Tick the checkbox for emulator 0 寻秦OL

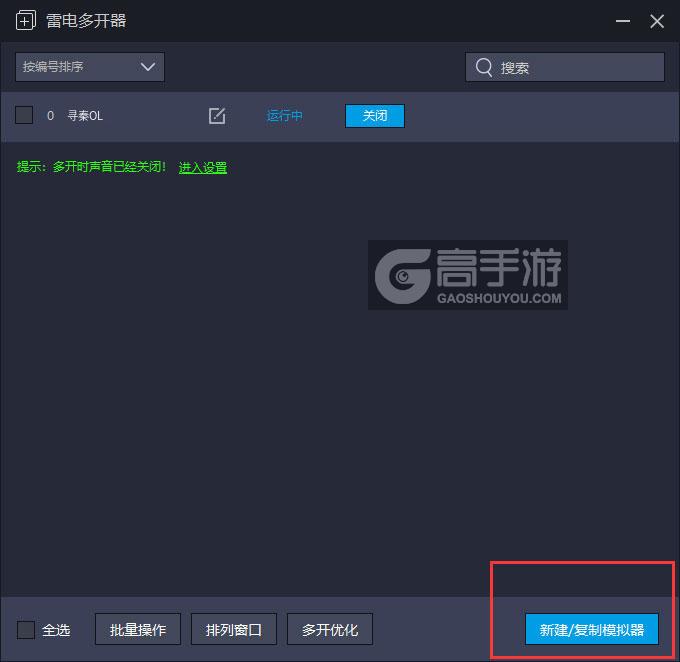pyautogui.click(x=24, y=115)
